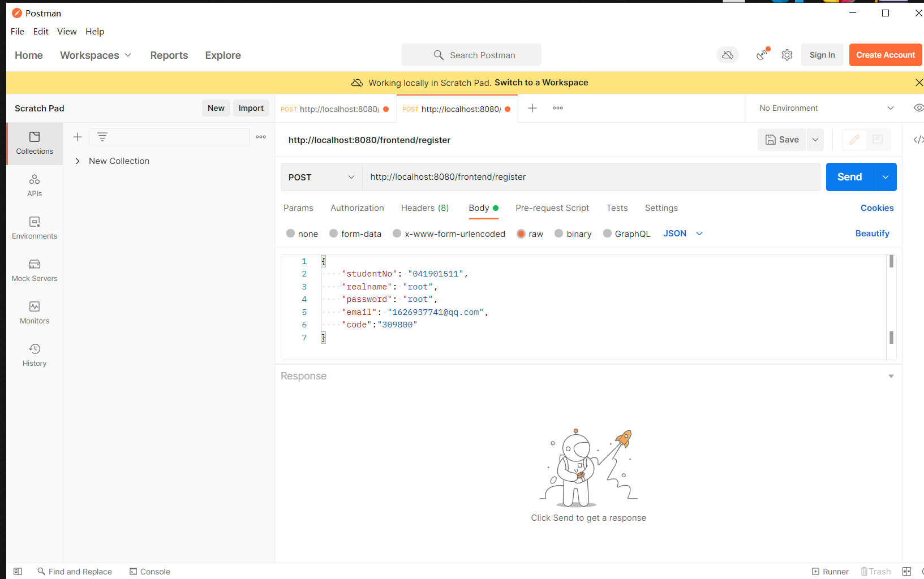Open the Workspaces dropdown
The image size is (924, 579).
(96, 55)
